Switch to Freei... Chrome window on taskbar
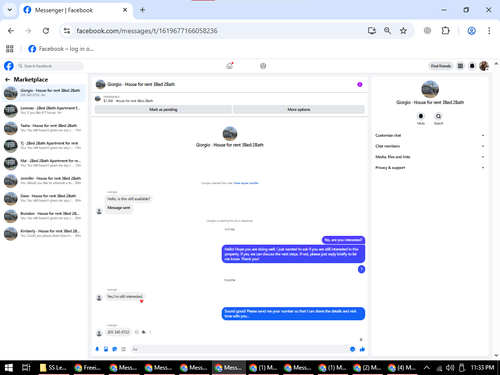 point(89,368)
